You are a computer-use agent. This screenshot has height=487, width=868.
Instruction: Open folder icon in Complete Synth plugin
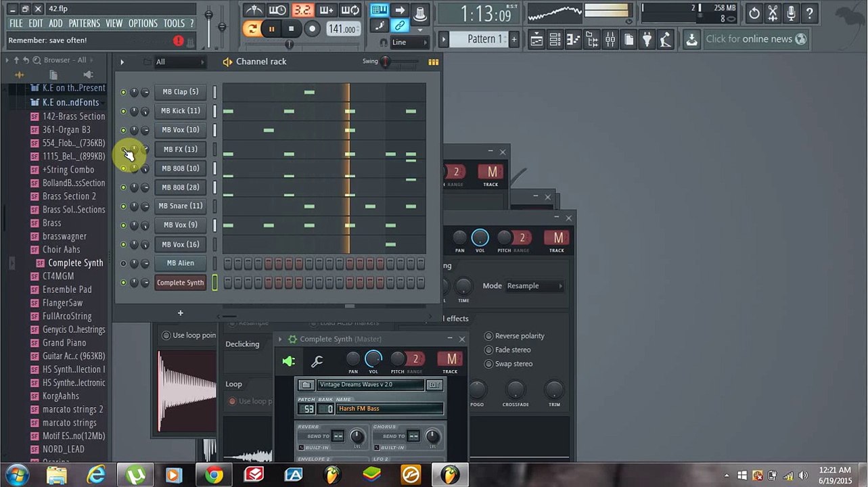(306, 385)
